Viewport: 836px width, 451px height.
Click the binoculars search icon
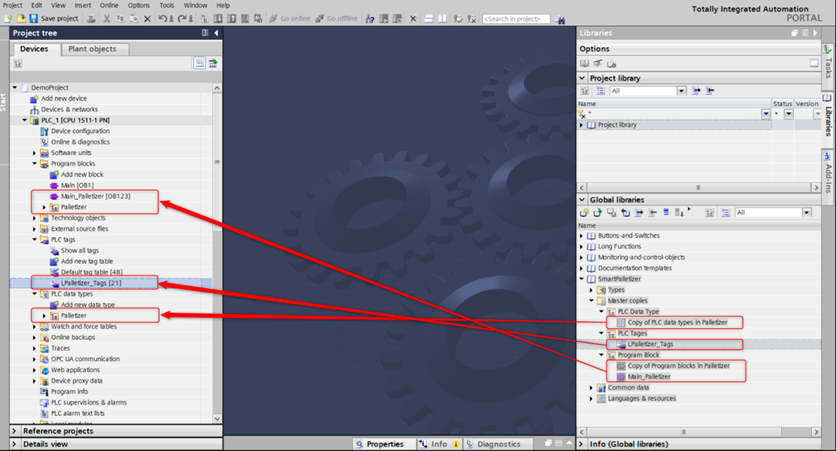(x=560, y=19)
